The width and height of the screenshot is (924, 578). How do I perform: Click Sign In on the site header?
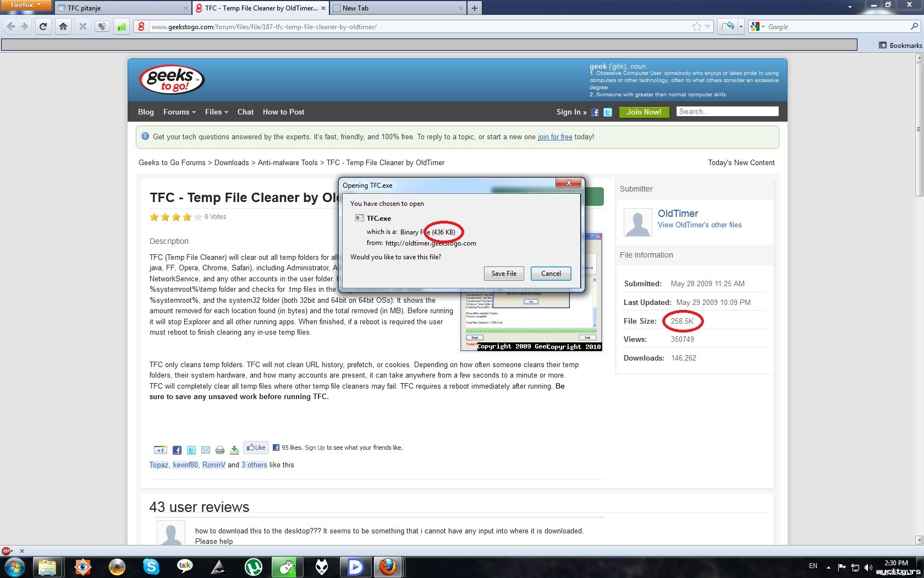571,112
